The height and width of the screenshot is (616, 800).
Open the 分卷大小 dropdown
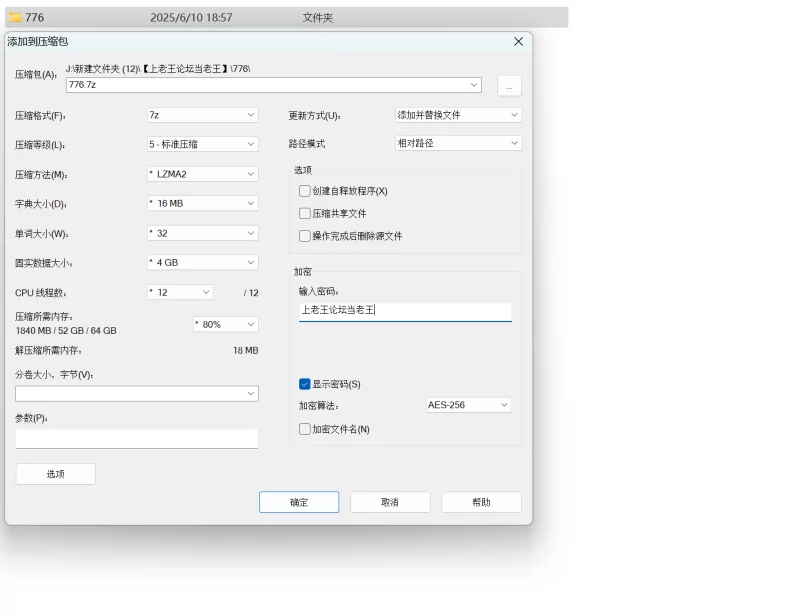(137, 393)
